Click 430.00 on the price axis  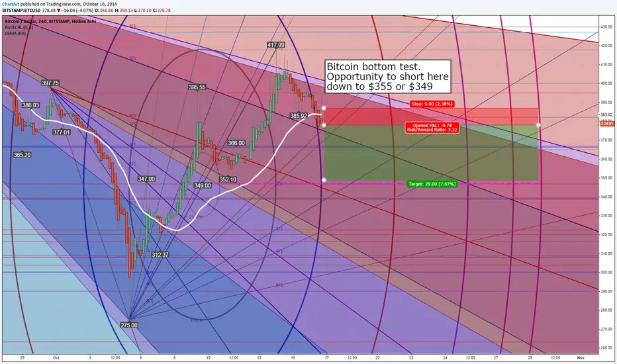point(606,26)
